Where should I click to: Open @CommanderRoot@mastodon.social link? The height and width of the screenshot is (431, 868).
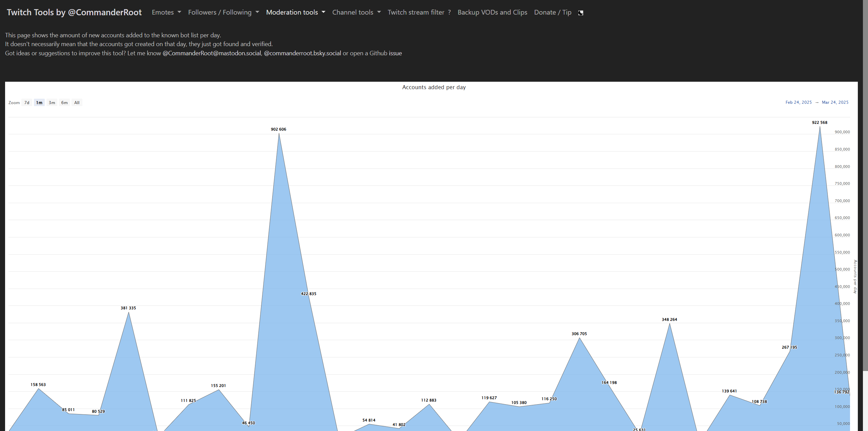click(212, 53)
